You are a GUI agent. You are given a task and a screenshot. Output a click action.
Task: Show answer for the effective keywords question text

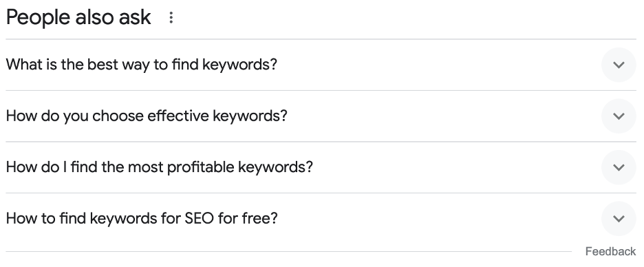click(x=147, y=116)
